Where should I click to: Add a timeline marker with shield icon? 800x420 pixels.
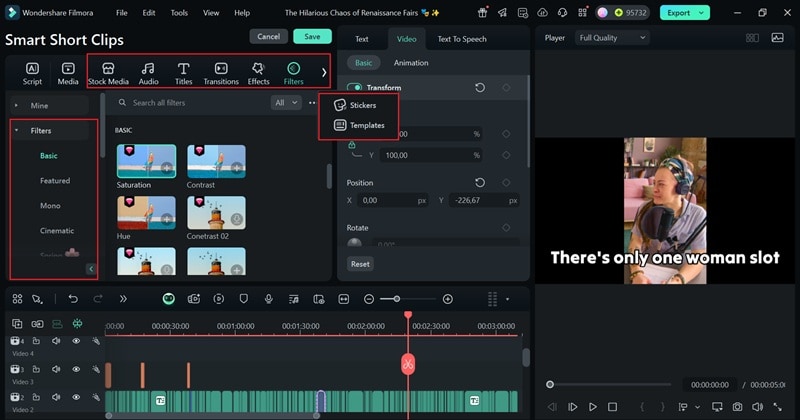[x=244, y=299]
